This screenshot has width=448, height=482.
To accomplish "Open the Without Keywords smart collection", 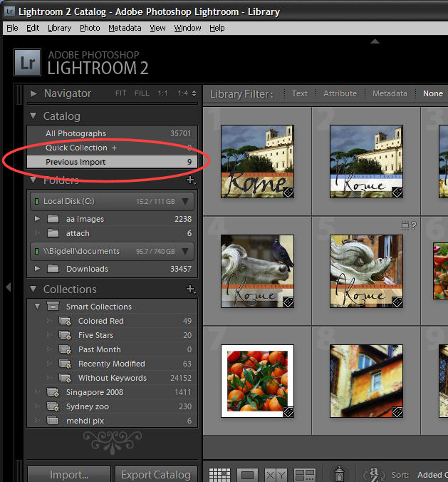I will pos(112,378).
